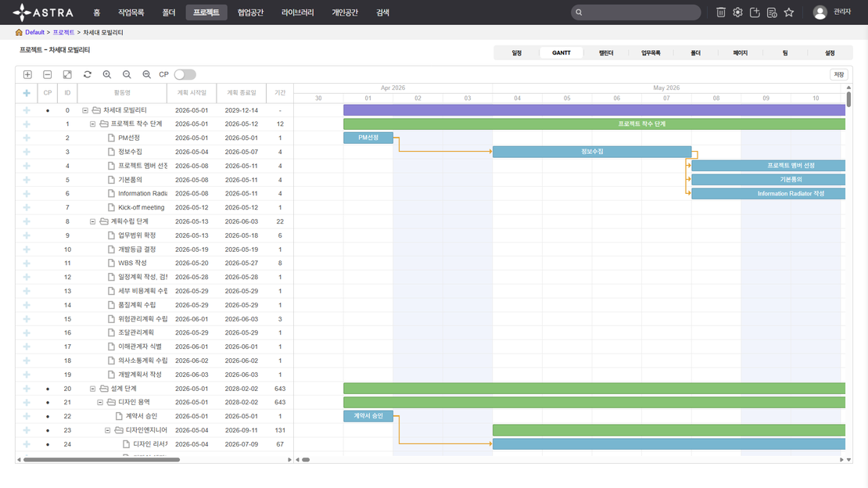Click the PM선정 gantt bar

368,138
